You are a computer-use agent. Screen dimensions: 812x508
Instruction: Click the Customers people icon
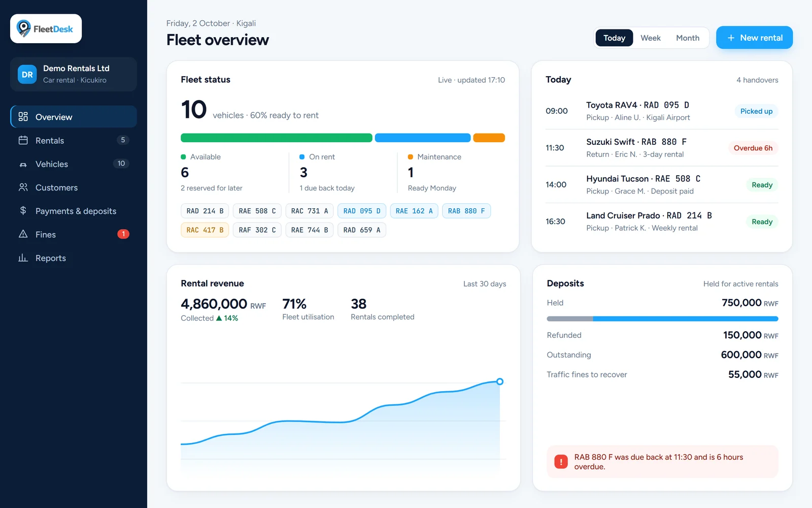23,187
